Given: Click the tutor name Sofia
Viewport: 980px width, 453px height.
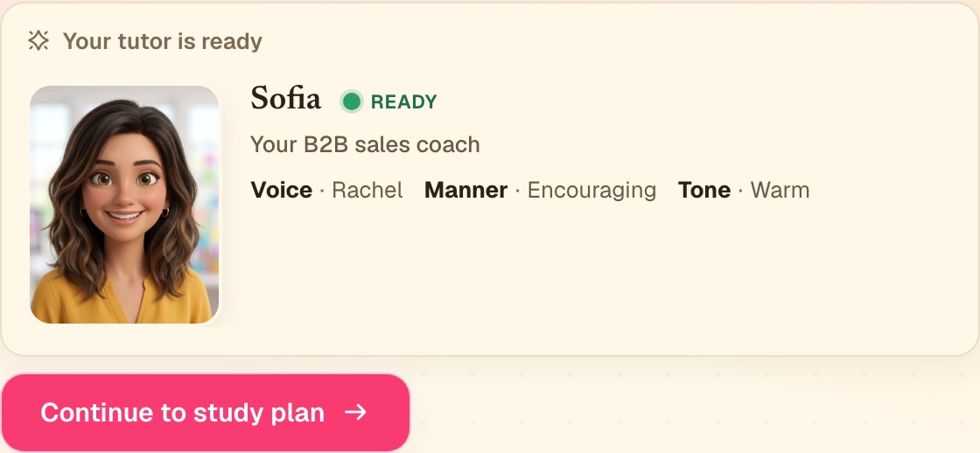Looking at the screenshot, I should [x=285, y=99].
